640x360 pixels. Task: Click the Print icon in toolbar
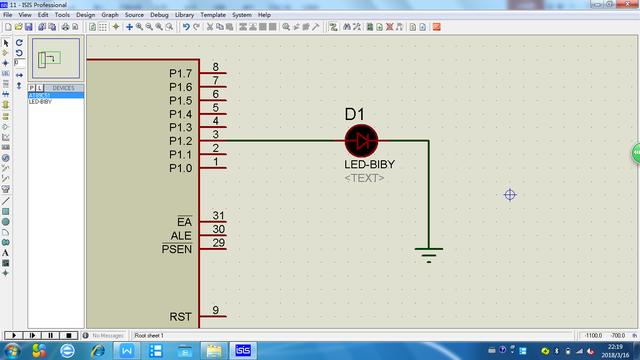pyautogui.click(x=65, y=27)
